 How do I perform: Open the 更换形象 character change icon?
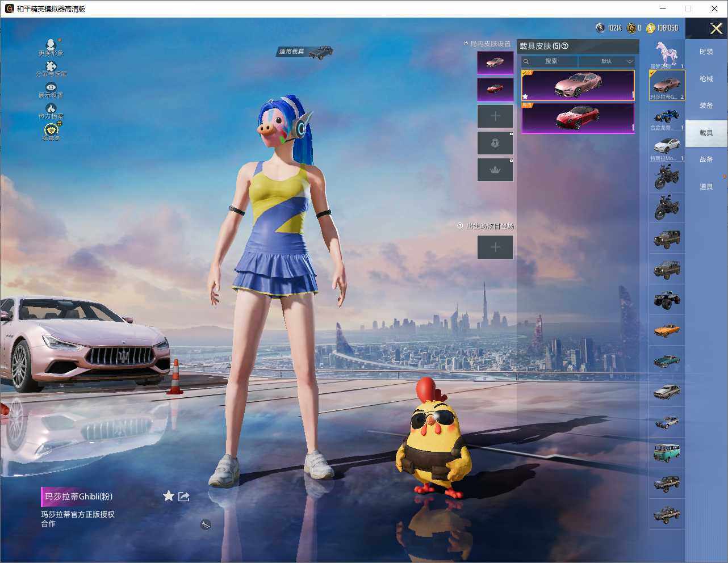coord(51,47)
